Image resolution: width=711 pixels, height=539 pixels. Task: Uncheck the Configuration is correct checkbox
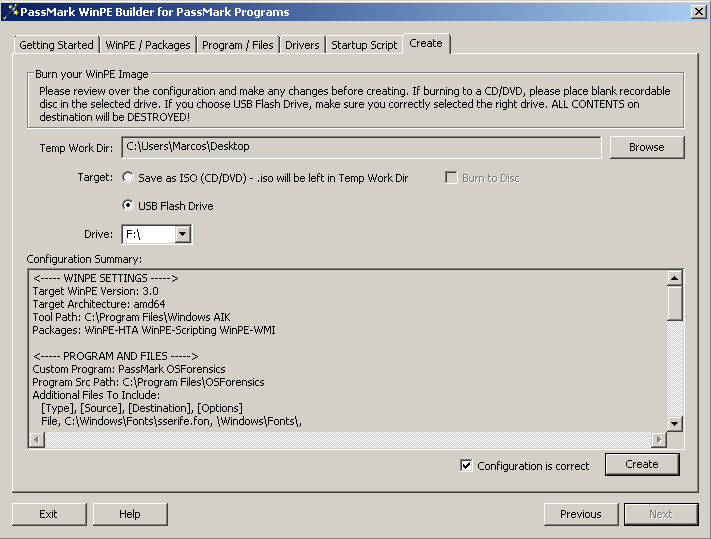466,465
